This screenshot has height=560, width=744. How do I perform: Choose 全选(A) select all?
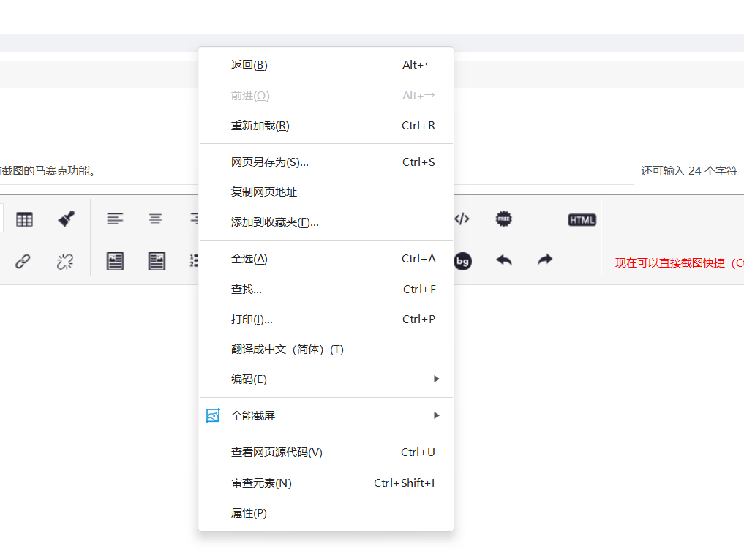tap(326, 259)
